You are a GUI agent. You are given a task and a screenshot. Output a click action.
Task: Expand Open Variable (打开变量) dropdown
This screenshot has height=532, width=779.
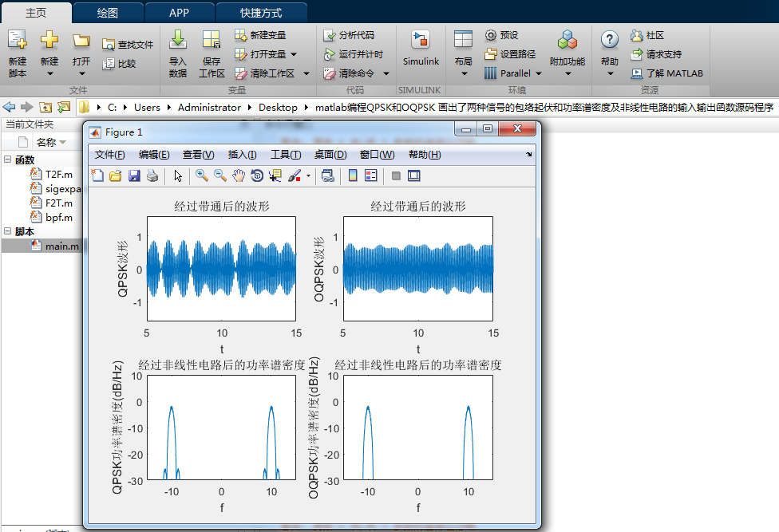coord(294,54)
